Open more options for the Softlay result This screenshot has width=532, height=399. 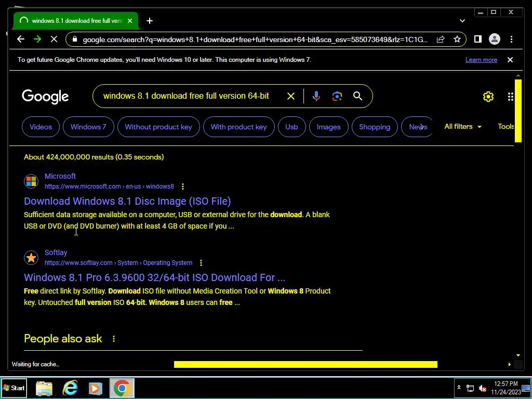coord(201,263)
